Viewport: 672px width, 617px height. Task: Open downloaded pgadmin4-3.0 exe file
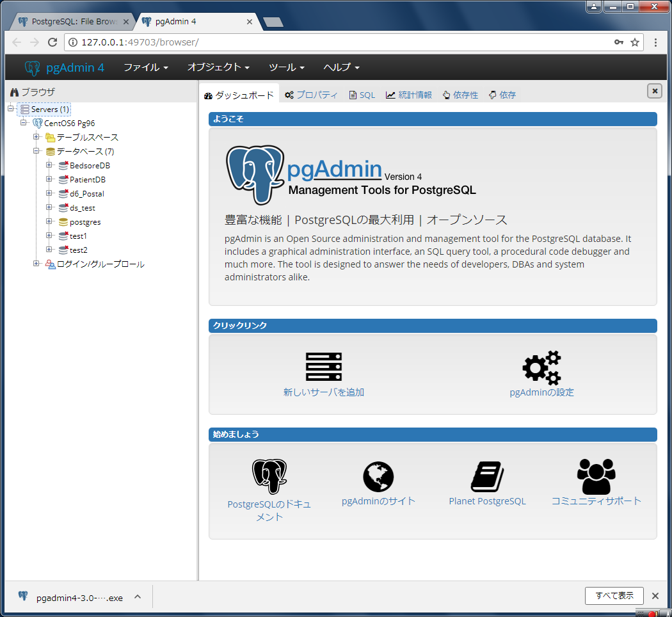coord(70,597)
